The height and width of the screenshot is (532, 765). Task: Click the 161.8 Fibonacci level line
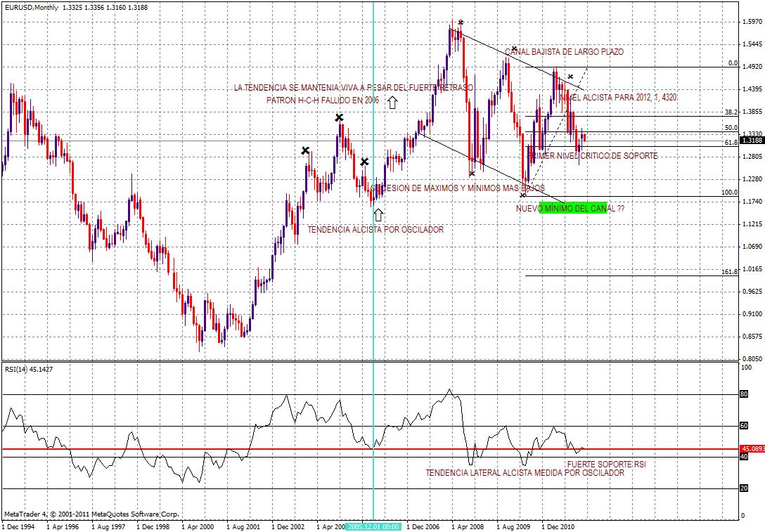coord(631,276)
